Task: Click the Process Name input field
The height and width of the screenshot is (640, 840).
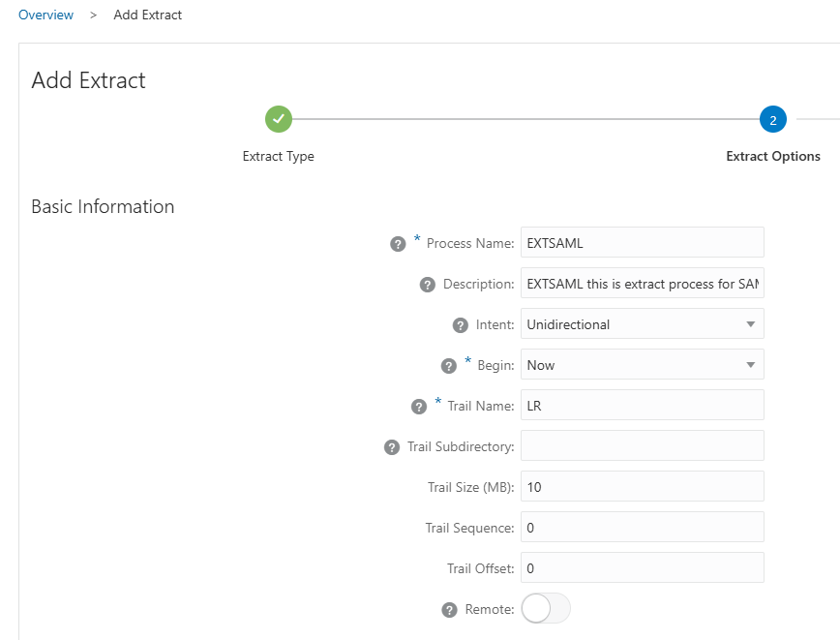Action: [x=642, y=243]
